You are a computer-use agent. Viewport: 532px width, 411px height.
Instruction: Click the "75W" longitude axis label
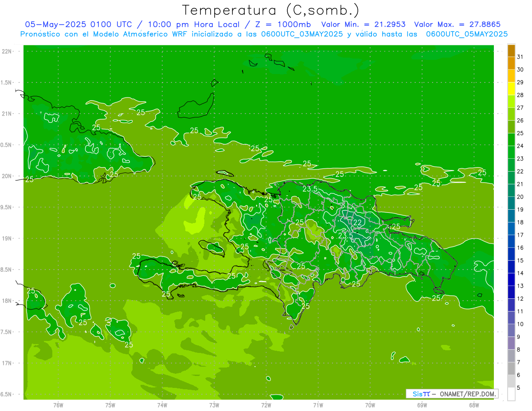point(110,405)
